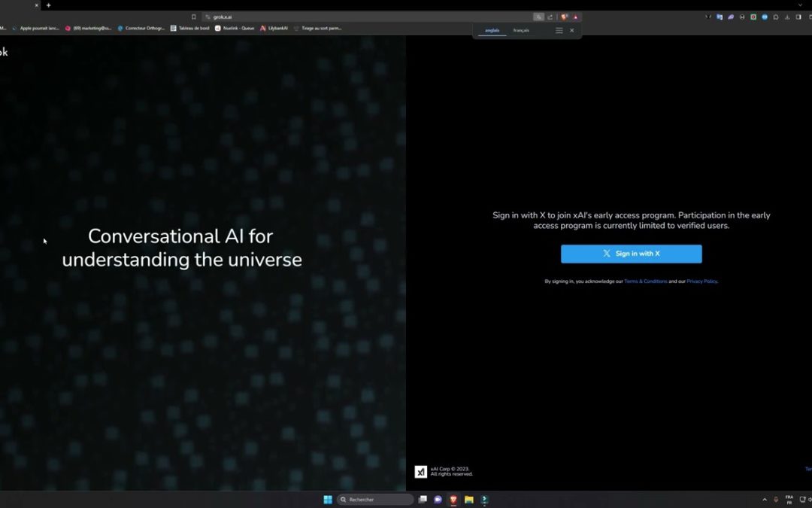812x508 pixels.
Task: Open Task View on the taskbar
Action: click(423, 500)
